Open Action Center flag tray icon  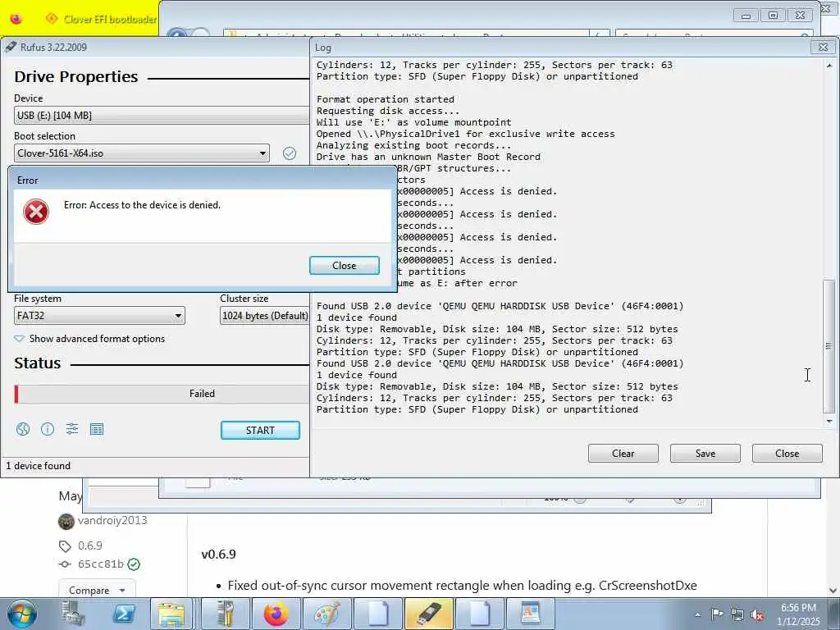717,614
